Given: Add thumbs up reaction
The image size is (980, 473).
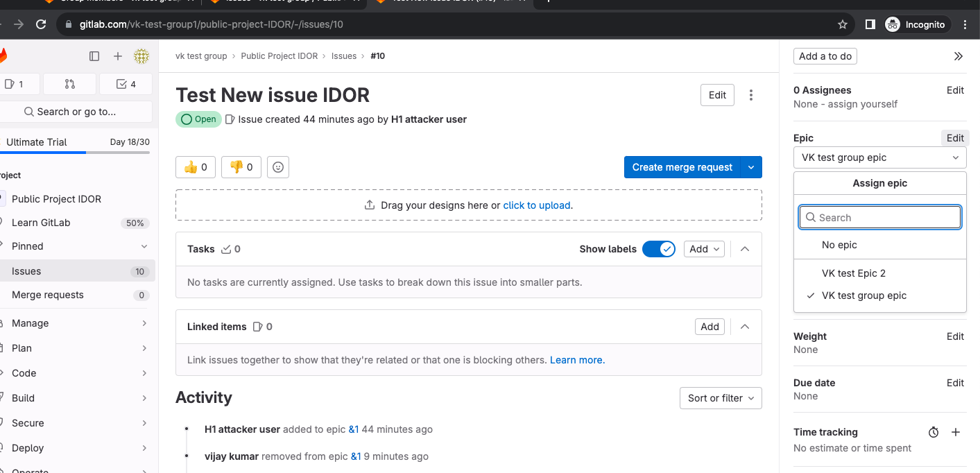Looking at the screenshot, I should [x=196, y=167].
